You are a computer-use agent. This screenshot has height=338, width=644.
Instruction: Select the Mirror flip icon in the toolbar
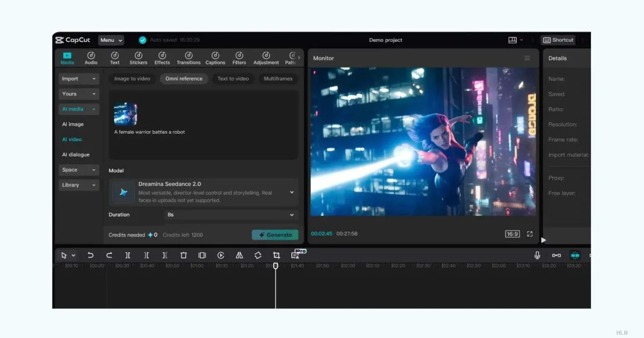(x=239, y=255)
